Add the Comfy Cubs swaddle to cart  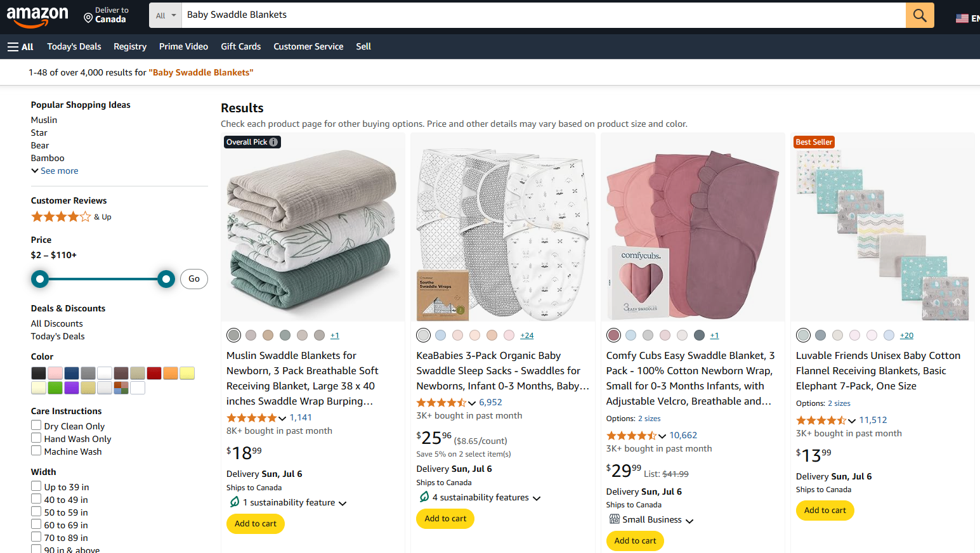[634, 540]
